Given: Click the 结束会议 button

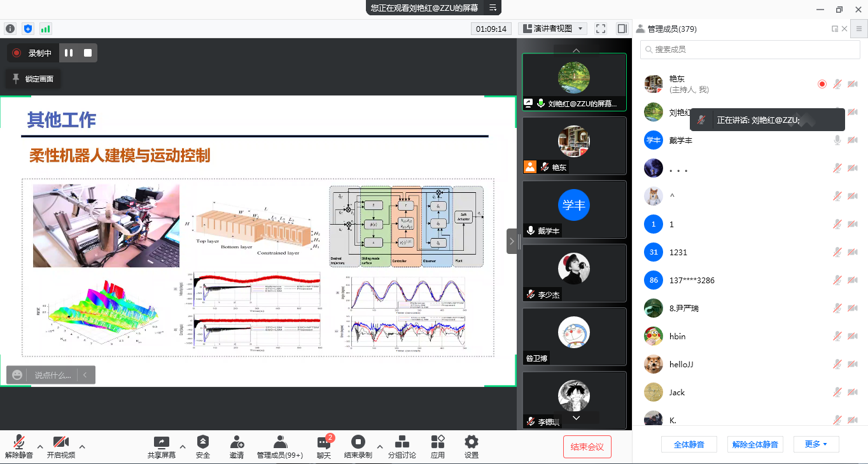Looking at the screenshot, I should coord(587,447).
